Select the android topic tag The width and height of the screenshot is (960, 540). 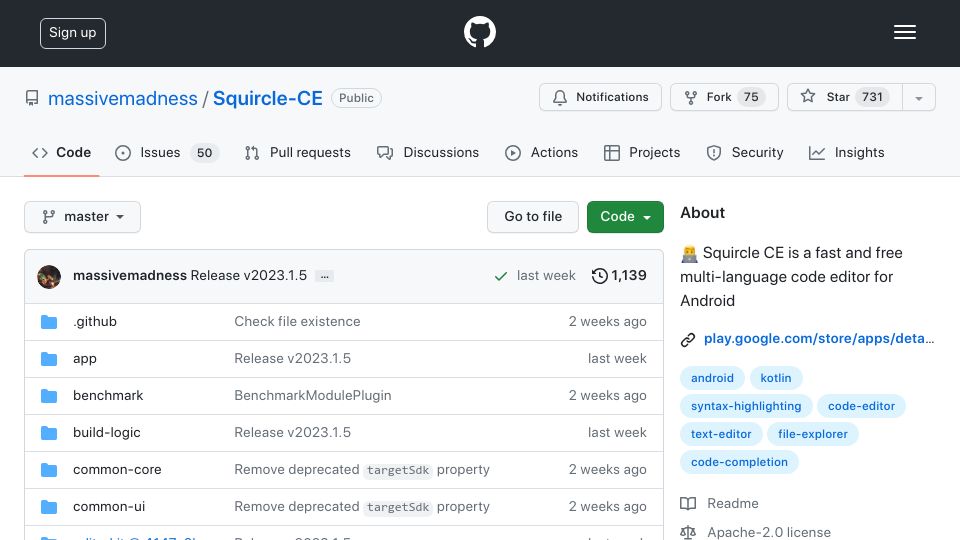pyautogui.click(x=712, y=378)
